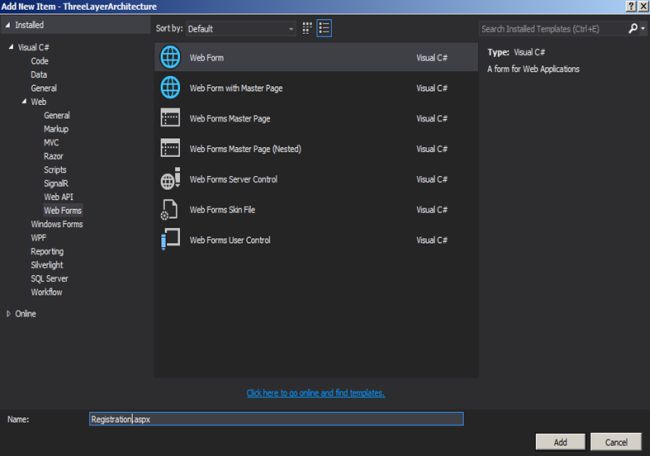The width and height of the screenshot is (650, 456).
Task: Select General under Web node
Action: 57,115
